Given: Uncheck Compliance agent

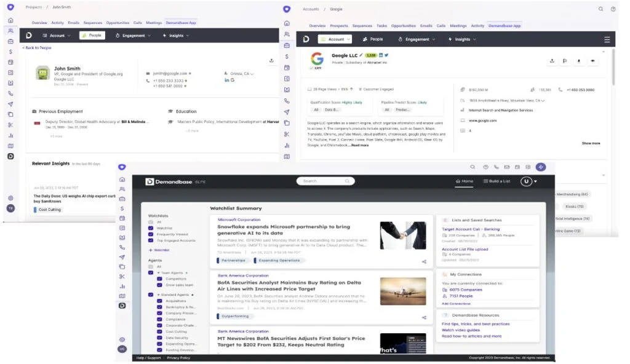Looking at the screenshot, I should pyautogui.click(x=159, y=319).
